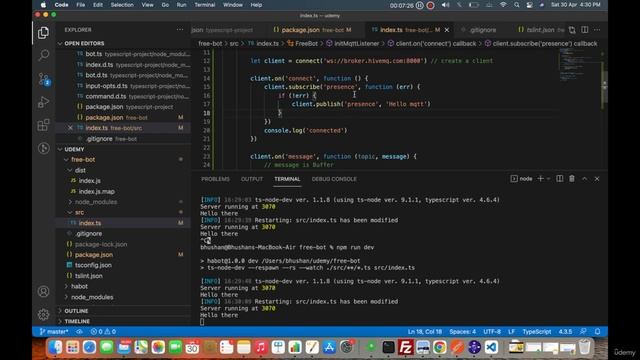Open editor more actions ellipsis
This screenshot has height=360, width=640.
coord(597,30)
